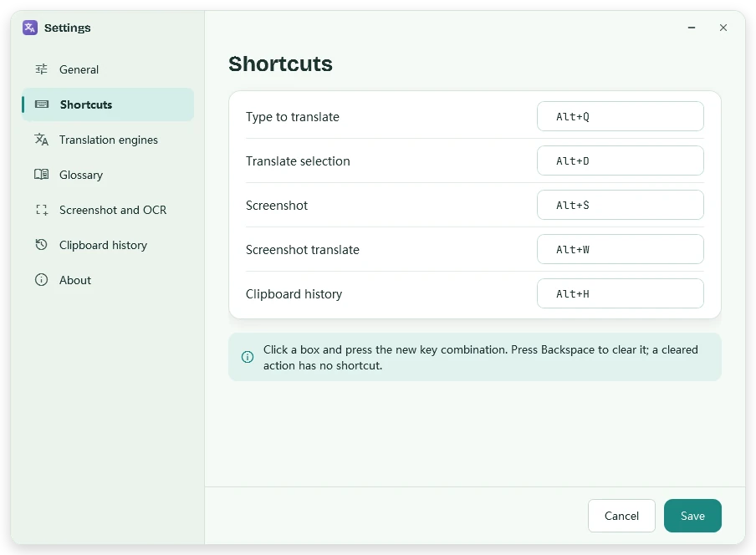756x555 pixels.
Task: Edit the Type to translate shortcut box
Action: click(620, 116)
